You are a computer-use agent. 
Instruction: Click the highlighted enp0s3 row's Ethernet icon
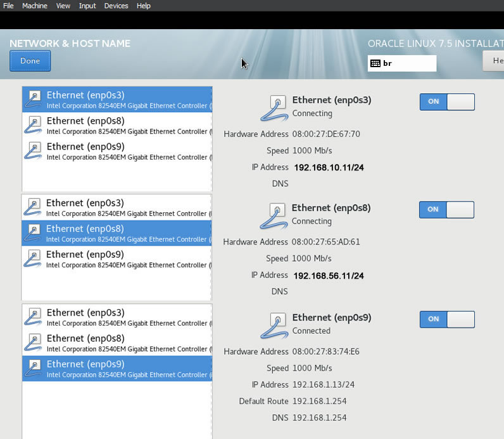point(34,99)
